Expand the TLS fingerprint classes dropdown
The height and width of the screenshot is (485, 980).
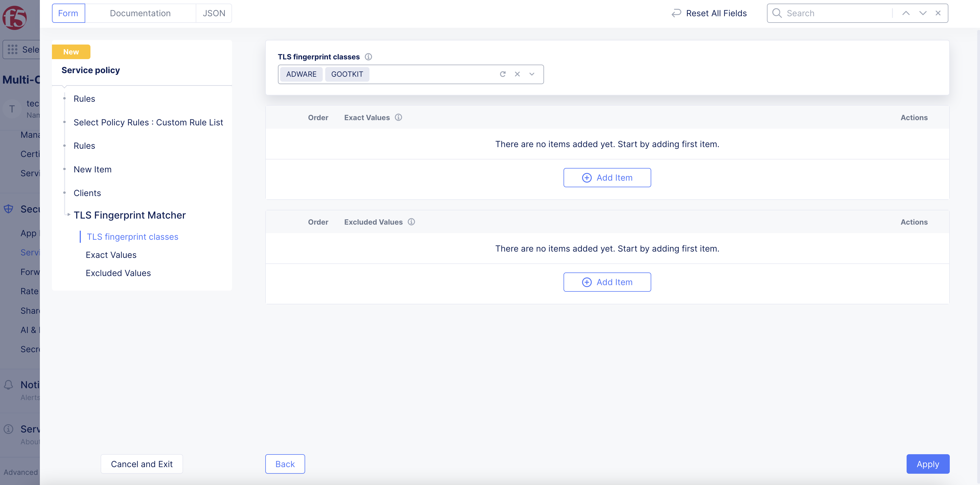[x=532, y=74]
